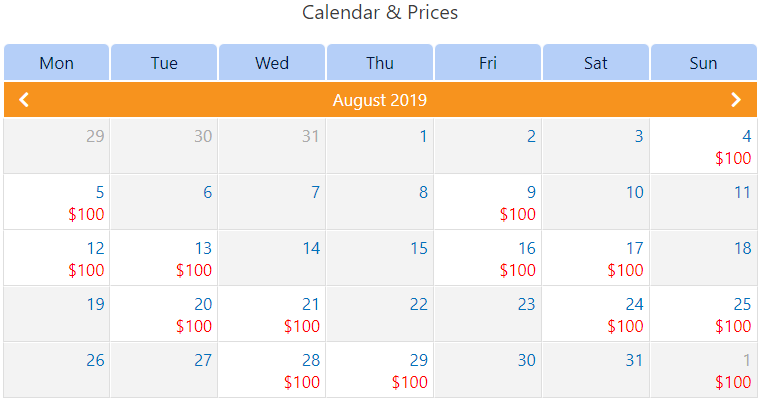Click August 21 date cell

point(272,314)
